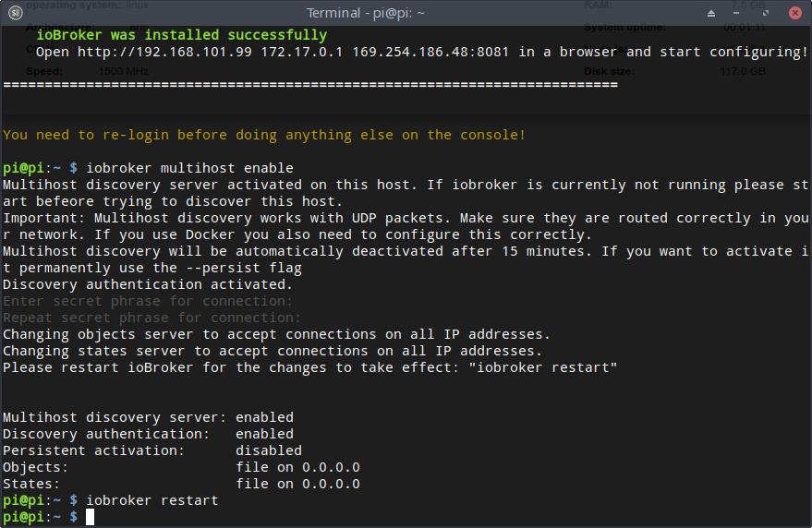Click the 'iobroker restart' command line

pos(152,500)
